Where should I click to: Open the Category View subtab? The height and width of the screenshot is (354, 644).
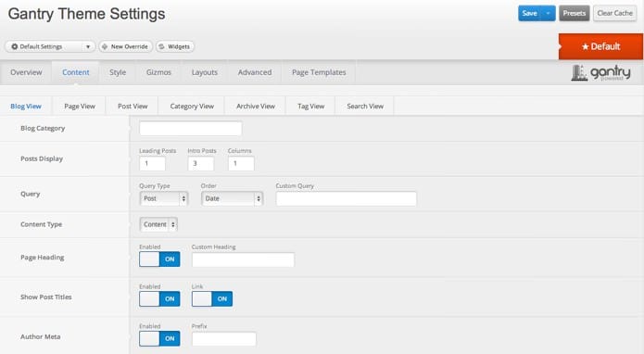[192, 106]
